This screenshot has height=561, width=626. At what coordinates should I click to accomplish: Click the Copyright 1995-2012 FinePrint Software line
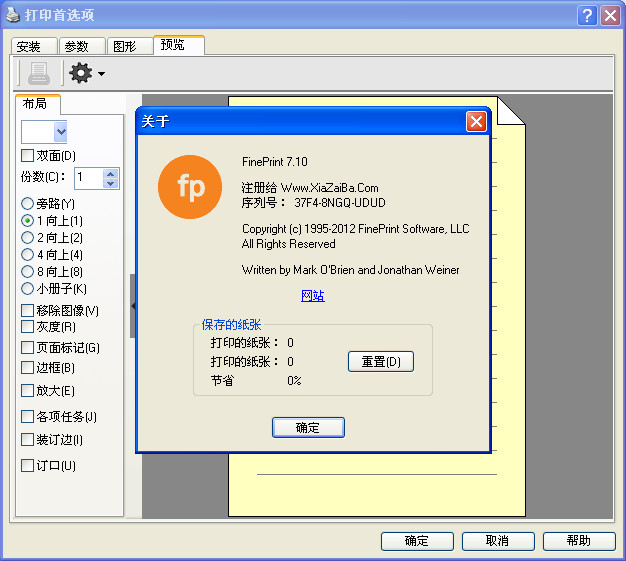(x=356, y=229)
